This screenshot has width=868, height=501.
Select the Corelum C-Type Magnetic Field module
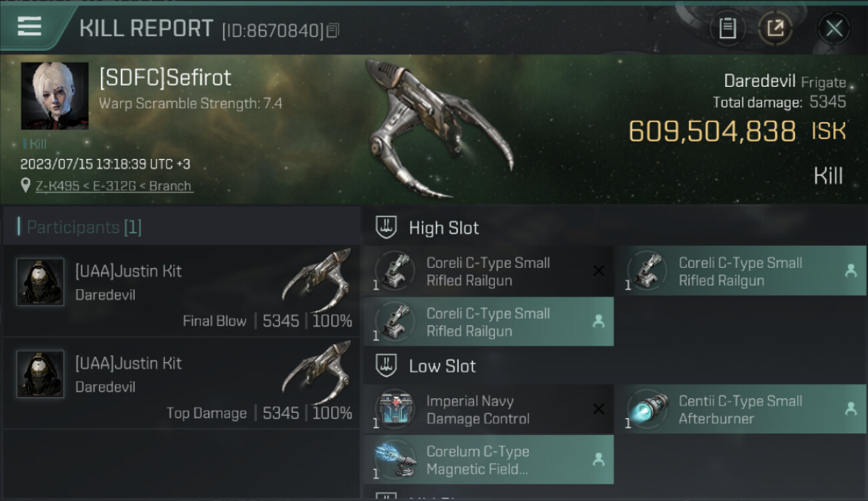coord(488,460)
